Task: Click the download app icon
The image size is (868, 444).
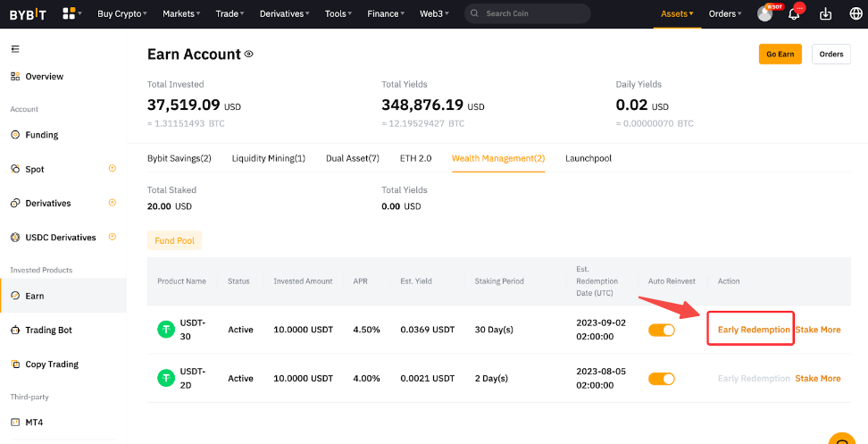Action: (x=825, y=13)
